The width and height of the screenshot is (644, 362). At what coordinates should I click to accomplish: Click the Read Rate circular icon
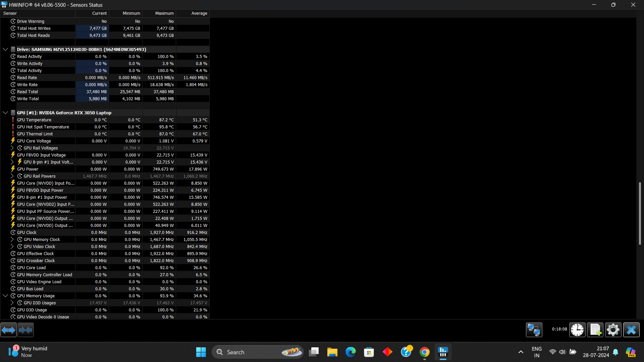click(13, 78)
